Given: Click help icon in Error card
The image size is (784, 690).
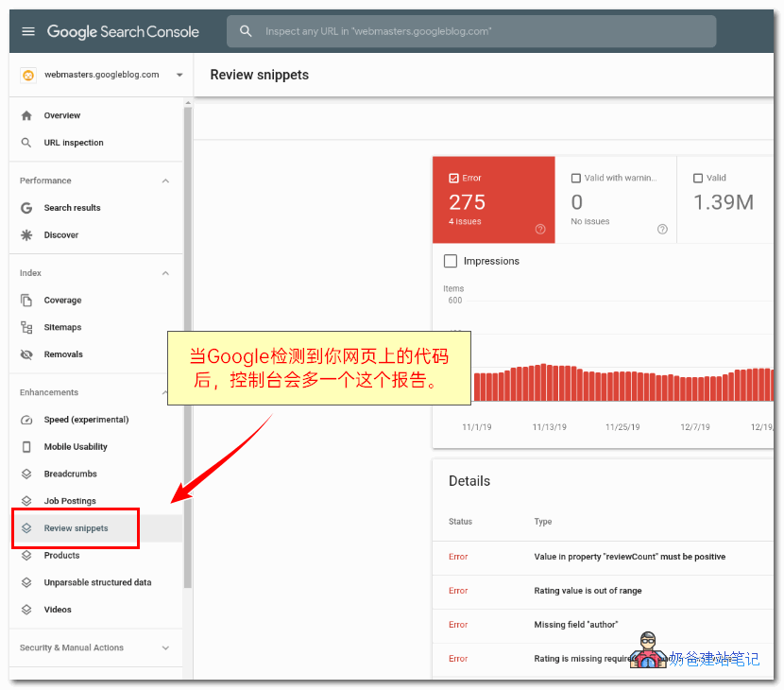Looking at the screenshot, I should point(540,229).
